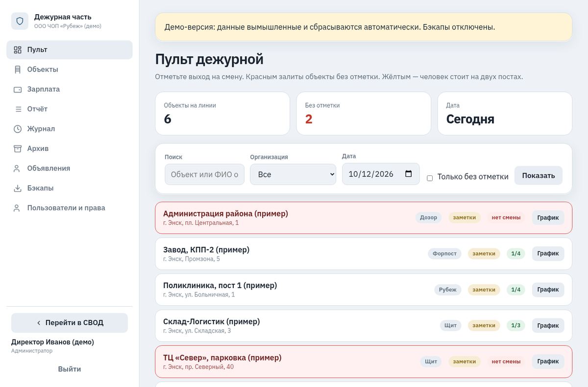Open Бэкапы section
Screen dimensions: 588x387
[x=70, y=188]
